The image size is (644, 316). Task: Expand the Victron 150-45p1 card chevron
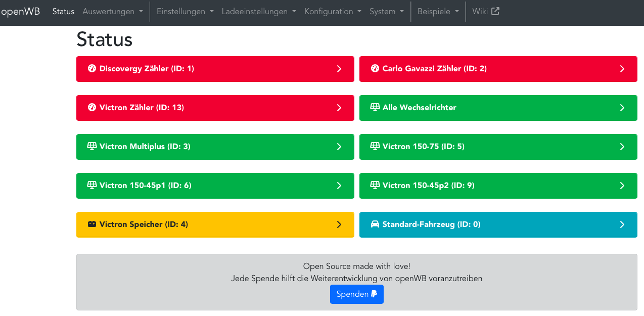pos(339,186)
